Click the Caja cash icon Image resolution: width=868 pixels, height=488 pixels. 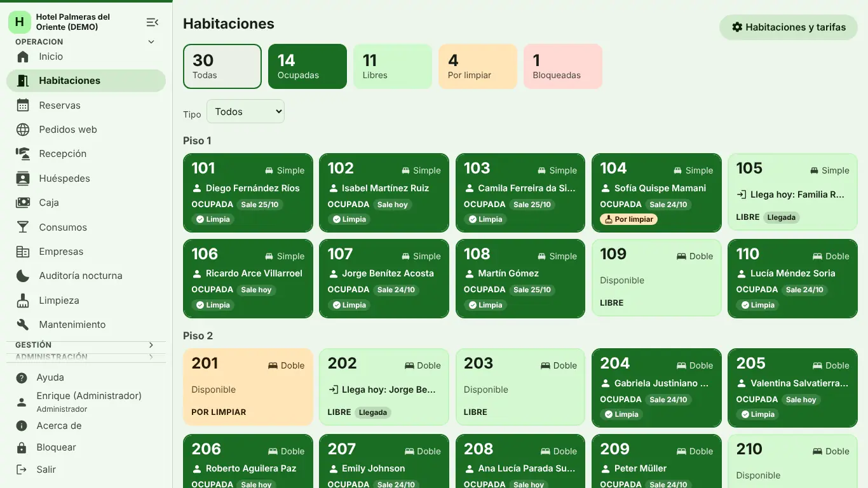(23, 203)
